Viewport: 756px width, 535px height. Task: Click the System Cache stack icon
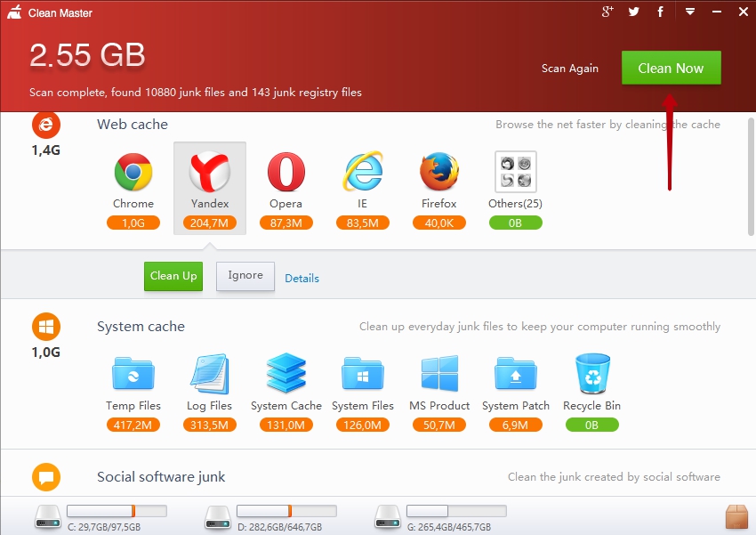[286, 374]
